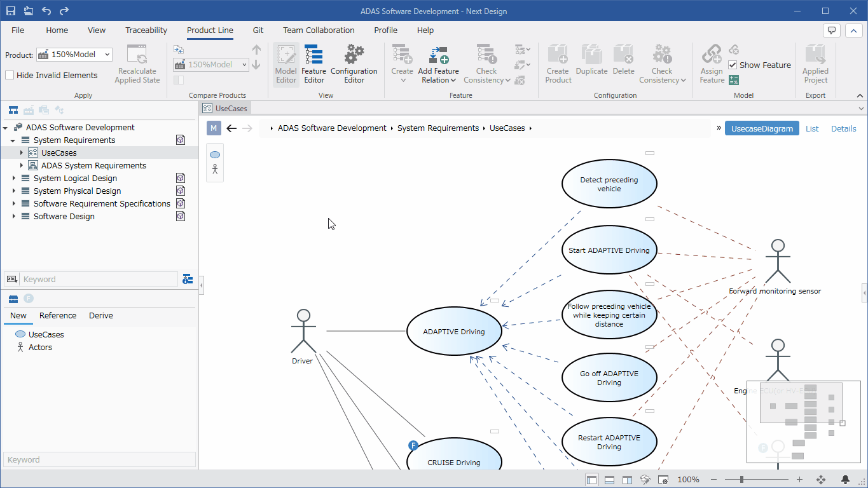Click the fit-to-view arrows icon
The height and width of the screenshot is (488, 868).
821,480
